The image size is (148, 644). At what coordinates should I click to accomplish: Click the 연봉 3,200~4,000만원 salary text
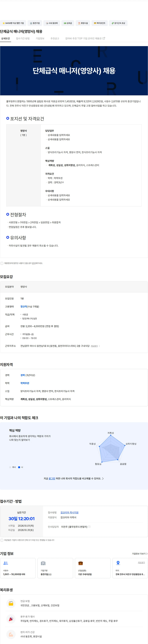[40, 326]
